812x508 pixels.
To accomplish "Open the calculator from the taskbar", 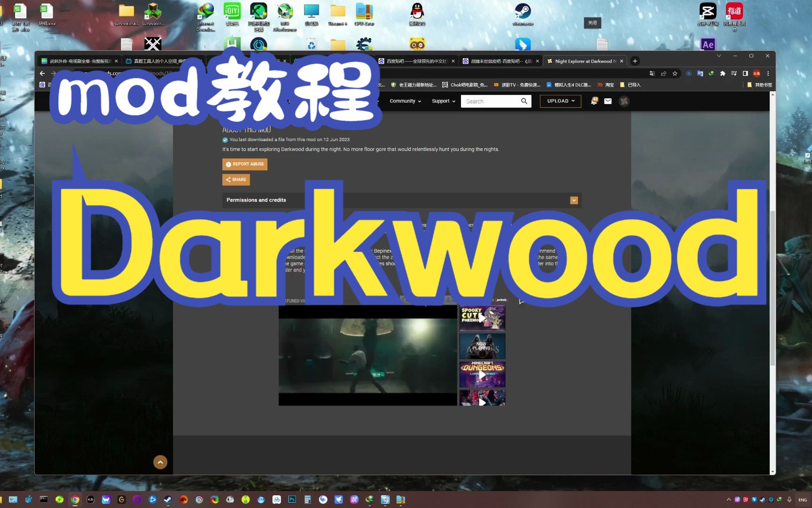I will tap(307, 500).
